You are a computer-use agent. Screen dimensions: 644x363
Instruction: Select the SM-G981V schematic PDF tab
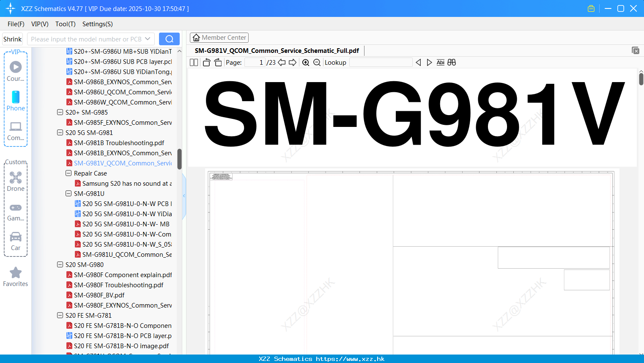click(x=277, y=51)
